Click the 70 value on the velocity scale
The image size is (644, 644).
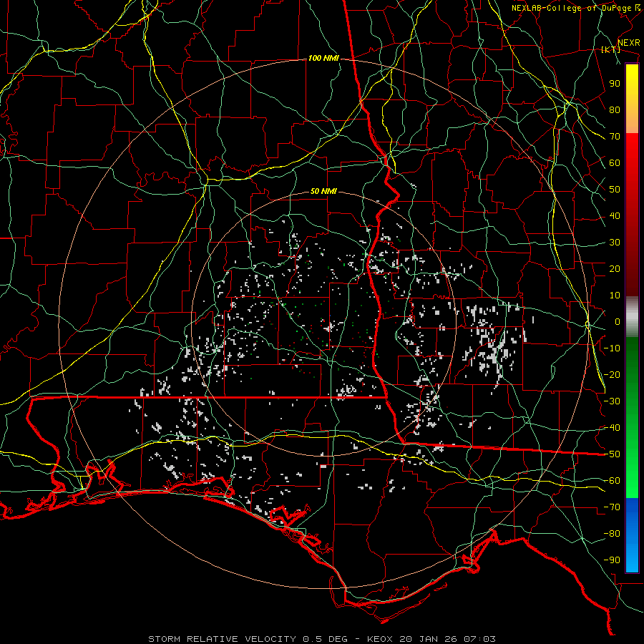615,137
